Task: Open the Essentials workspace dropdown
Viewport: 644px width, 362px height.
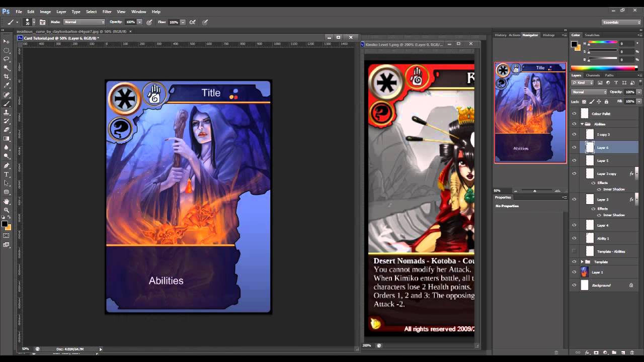Action: pyautogui.click(x=621, y=22)
